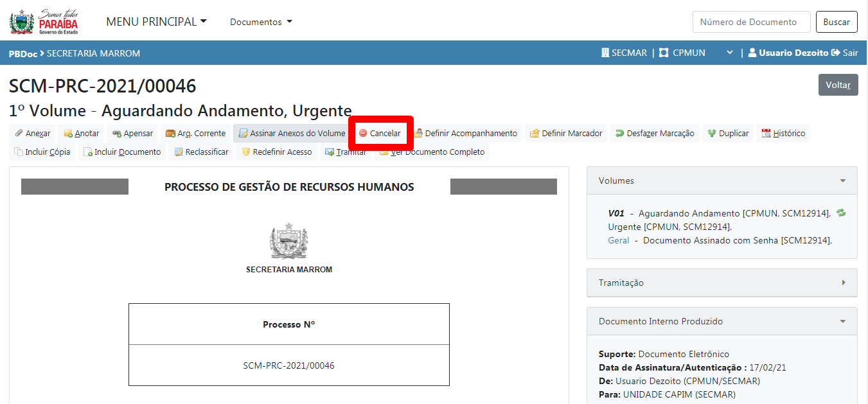Click Assinar Anexos do Volume

pos(292,134)
